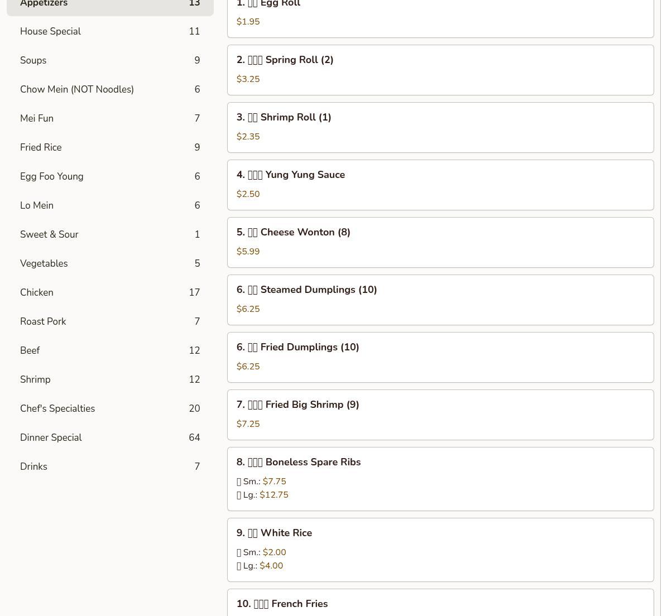Screen dimensions: 672x616
Task: Open the House Special category
Action: (110, 31)
